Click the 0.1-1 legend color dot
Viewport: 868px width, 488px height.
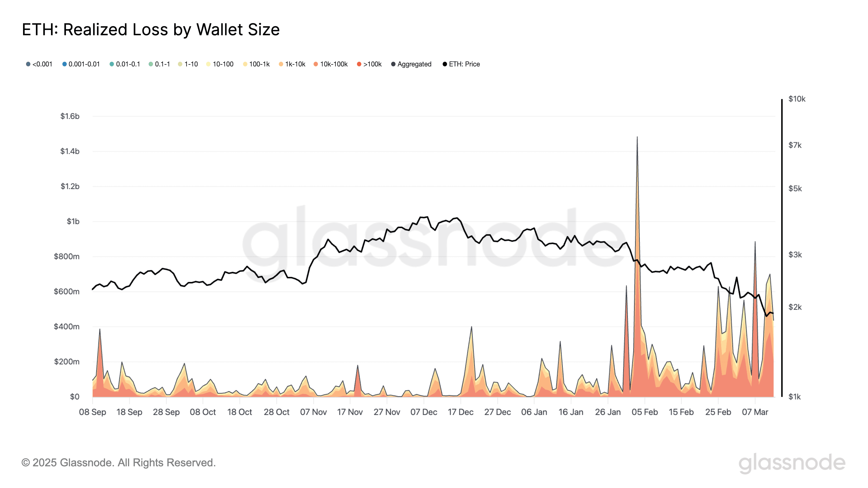click(x=151, y=64)
